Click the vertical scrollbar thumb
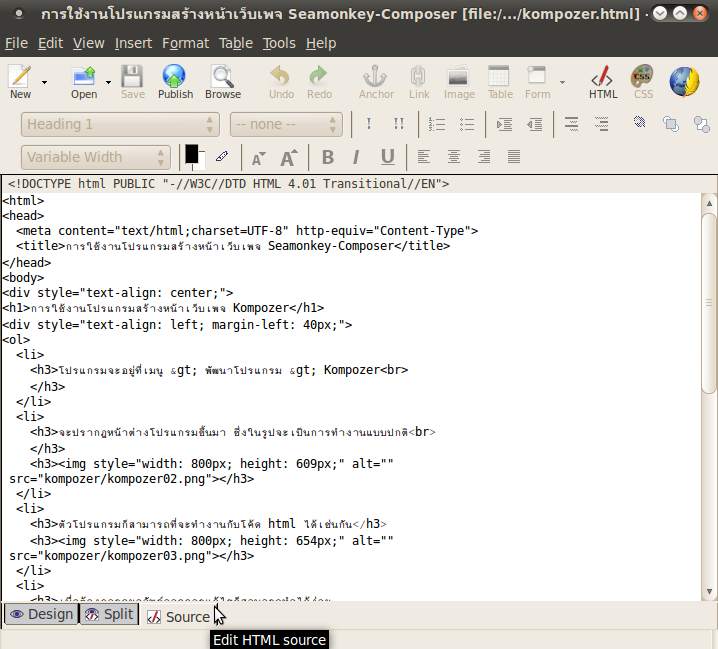The width and height of the screenshot is (718, 649). 709,302
